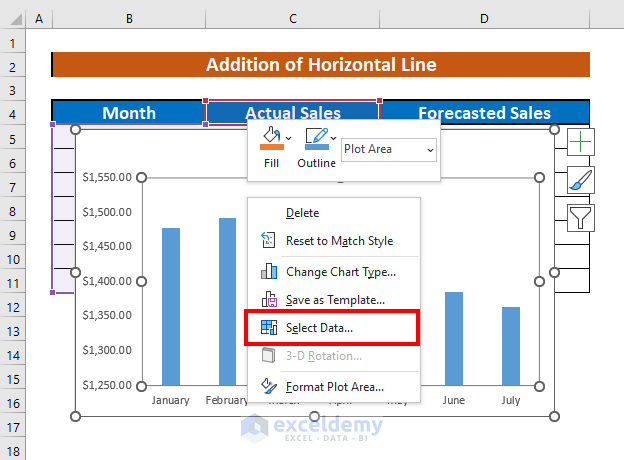
Task: Click the January bar in chart
Action: tap(171, 307)
